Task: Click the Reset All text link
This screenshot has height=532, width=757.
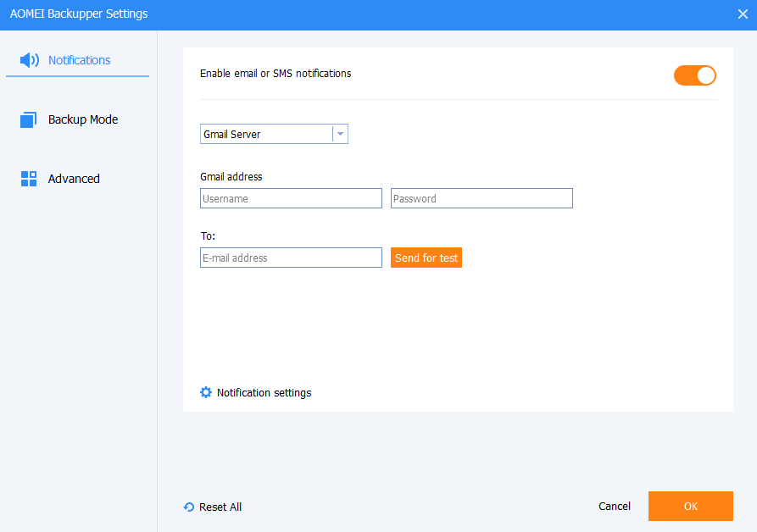Action: point(220,507)
